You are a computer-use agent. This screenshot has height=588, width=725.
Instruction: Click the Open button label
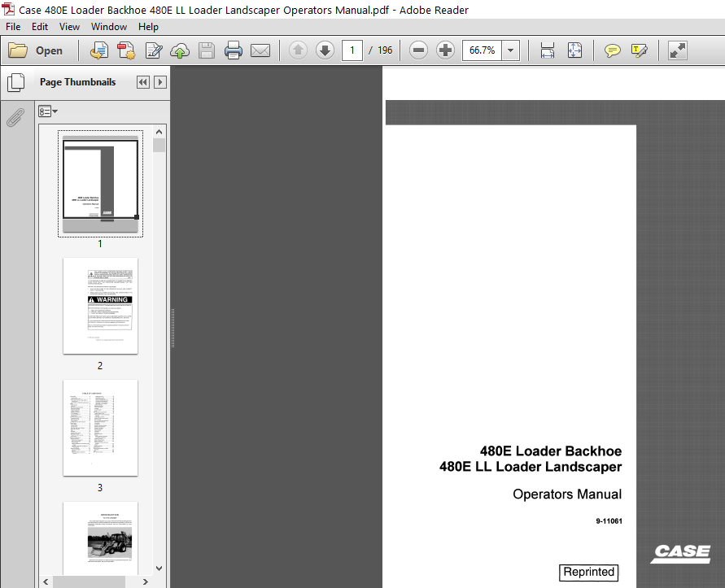[x=49, y=51]
